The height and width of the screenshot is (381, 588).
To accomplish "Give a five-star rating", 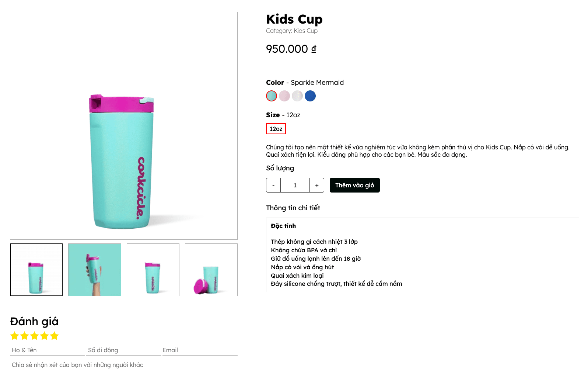I will tap(55, 336).
